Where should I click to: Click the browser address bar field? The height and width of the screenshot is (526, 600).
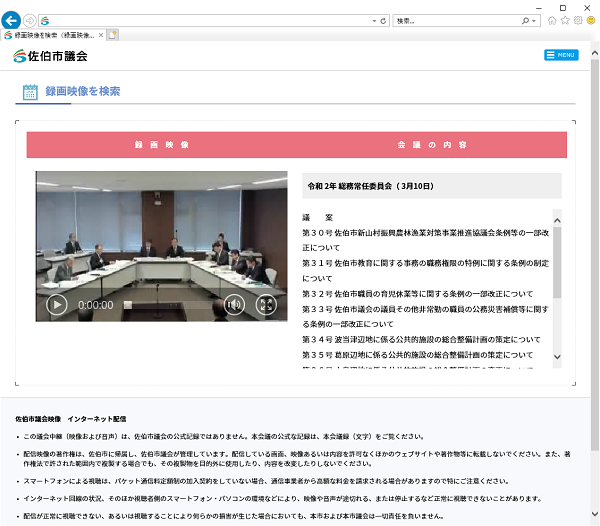[x=209, y=21]
